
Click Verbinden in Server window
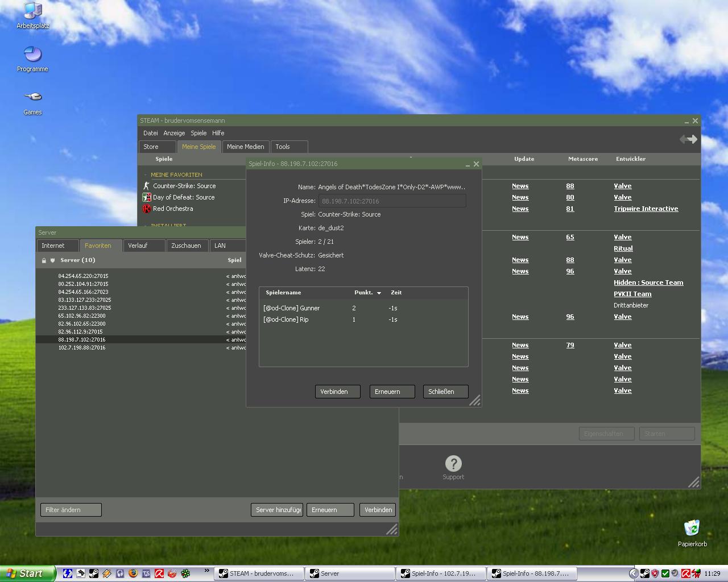click(x=377, y=510)
